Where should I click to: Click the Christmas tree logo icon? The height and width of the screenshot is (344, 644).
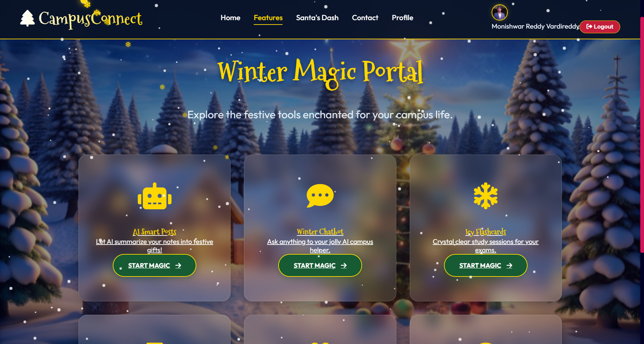point(28,18)
